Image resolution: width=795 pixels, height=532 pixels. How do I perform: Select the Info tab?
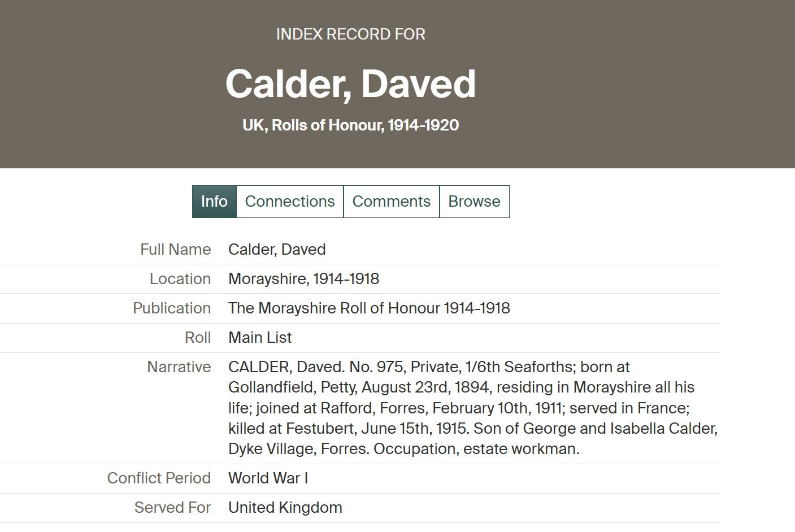pyautogui.click(x=214, y=202)
